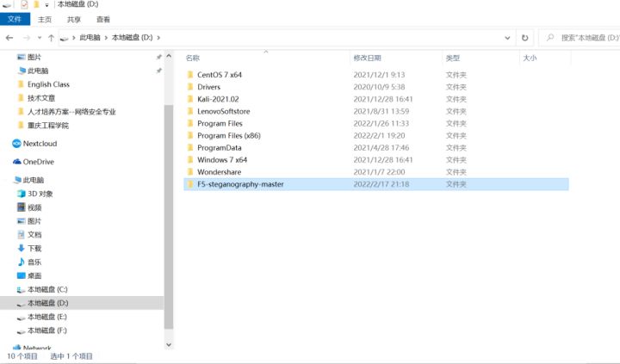Click the 下载 arrow icon in sidebar
Screen dimensions: 620x364
(22, 248)
